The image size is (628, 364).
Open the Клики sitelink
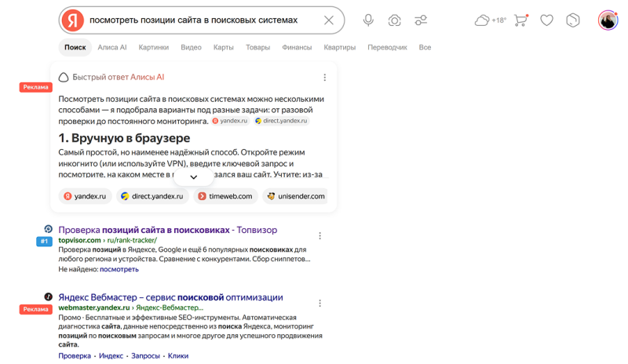pos(178,355)
